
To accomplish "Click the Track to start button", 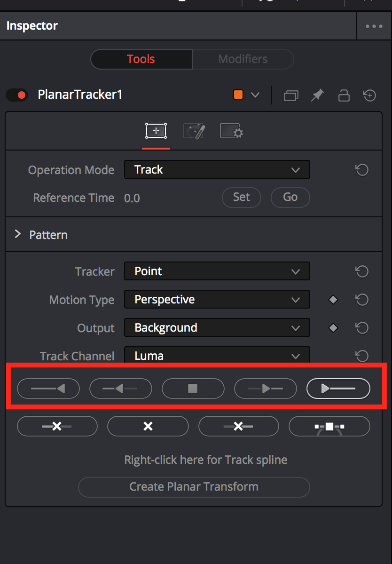I will tap(48, 389).
